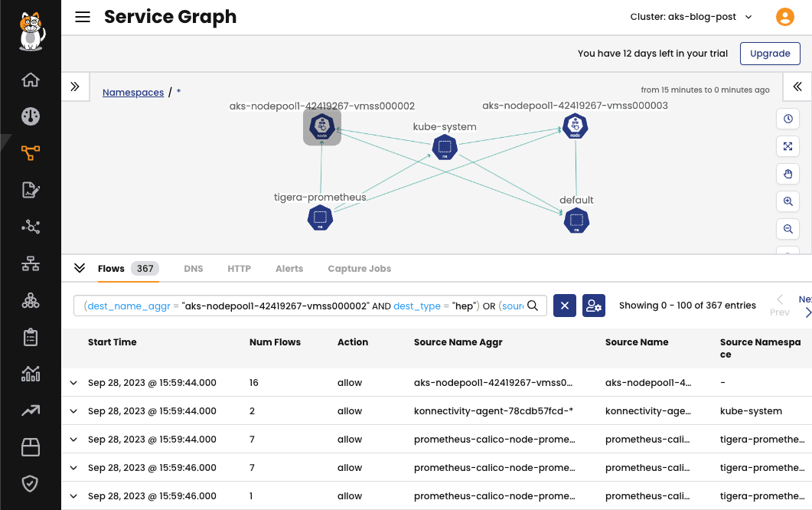Image resolution: width=812 pixels, height=510 pixels.
Task: Open the bar chart analytics sidebar icon
Action: [31, 374]
